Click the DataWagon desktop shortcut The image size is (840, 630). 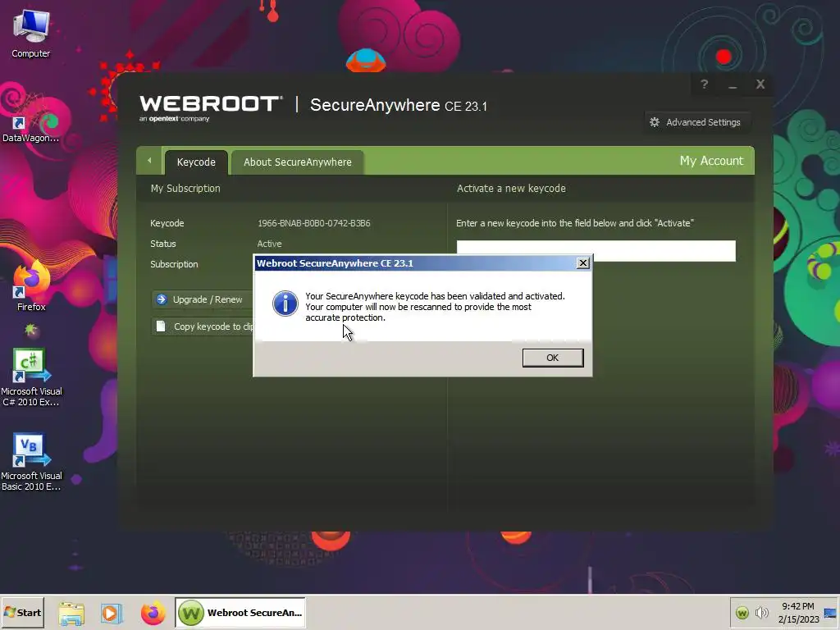(31, 121)
